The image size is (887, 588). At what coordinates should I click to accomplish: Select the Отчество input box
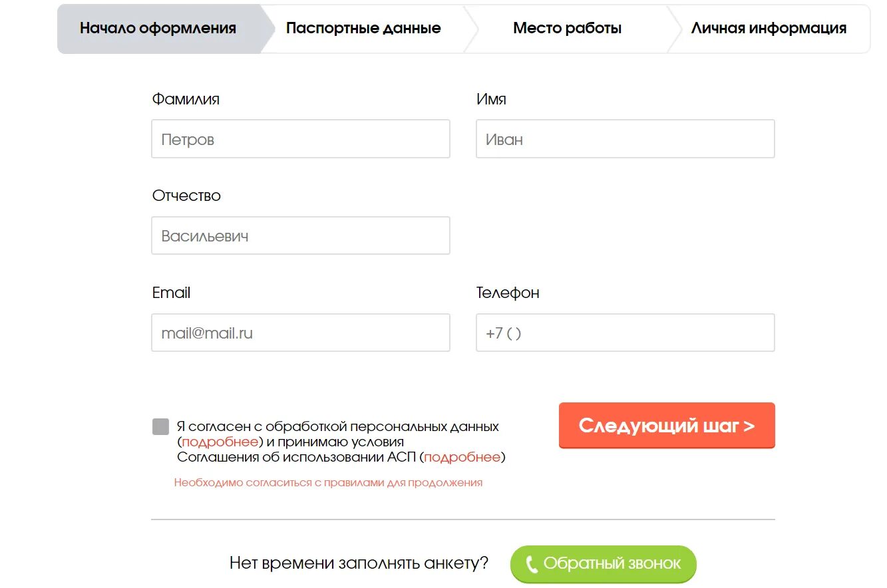click(x=300, y=235)
